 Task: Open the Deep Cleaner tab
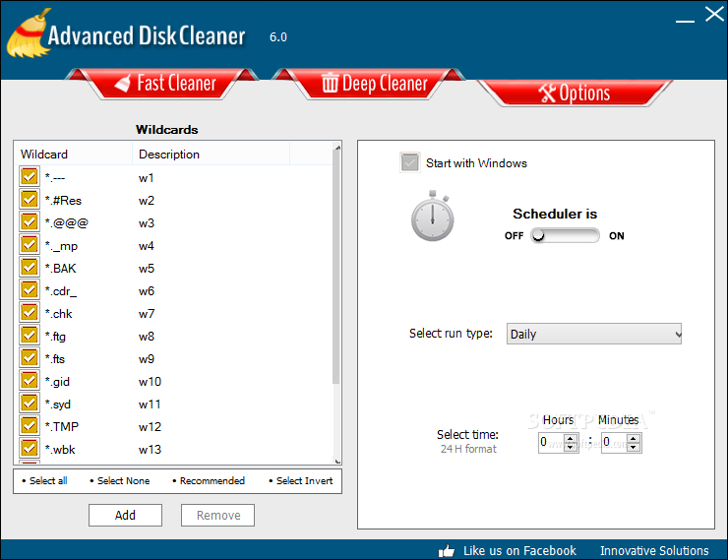pos(368,84)
